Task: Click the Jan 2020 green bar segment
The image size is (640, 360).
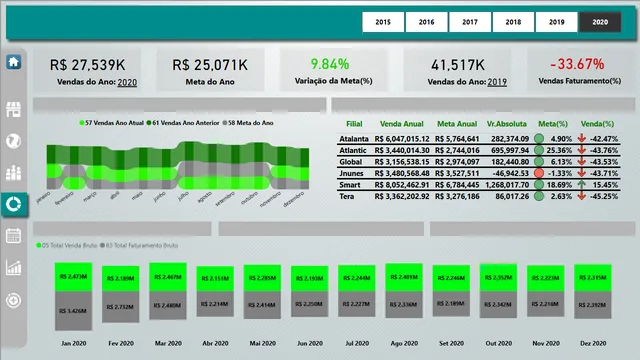Action: (73, 277)
